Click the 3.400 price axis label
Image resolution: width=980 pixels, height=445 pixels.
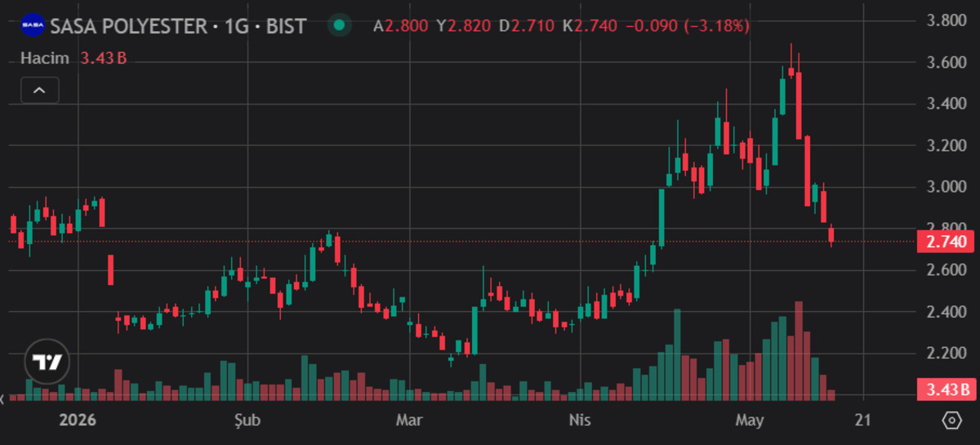click(947, 104)
